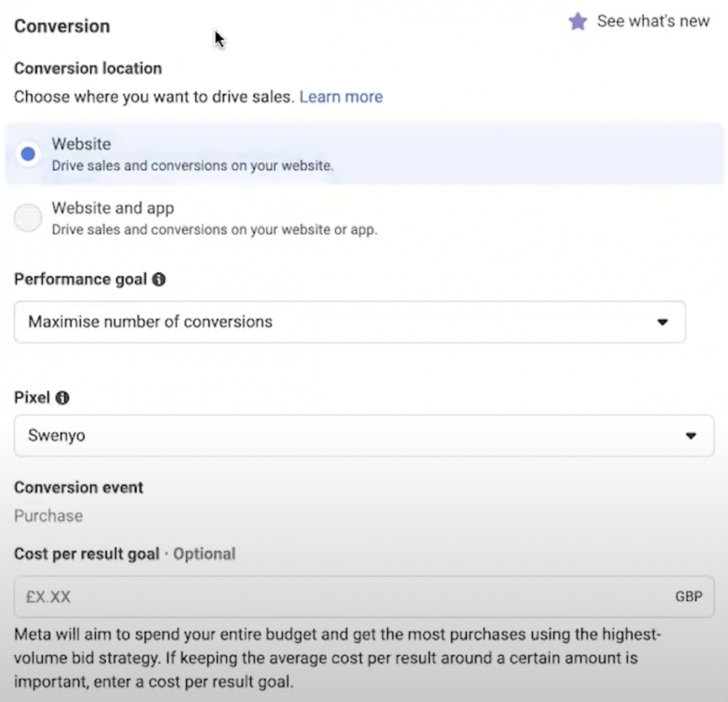Select the Website radio button

click(x=28, y=154)
